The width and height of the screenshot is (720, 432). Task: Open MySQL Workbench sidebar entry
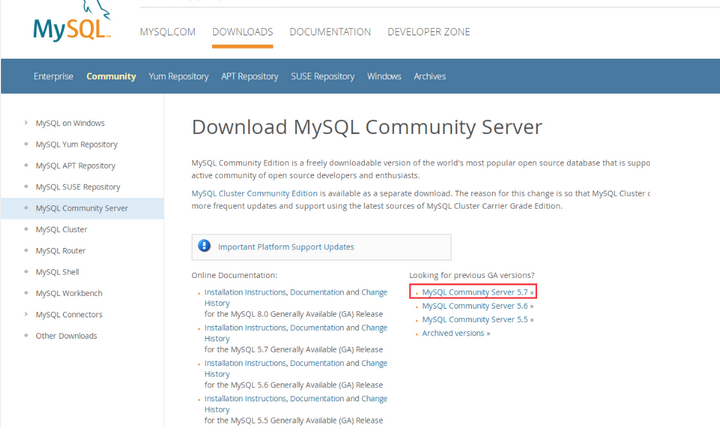pos(69,293)
